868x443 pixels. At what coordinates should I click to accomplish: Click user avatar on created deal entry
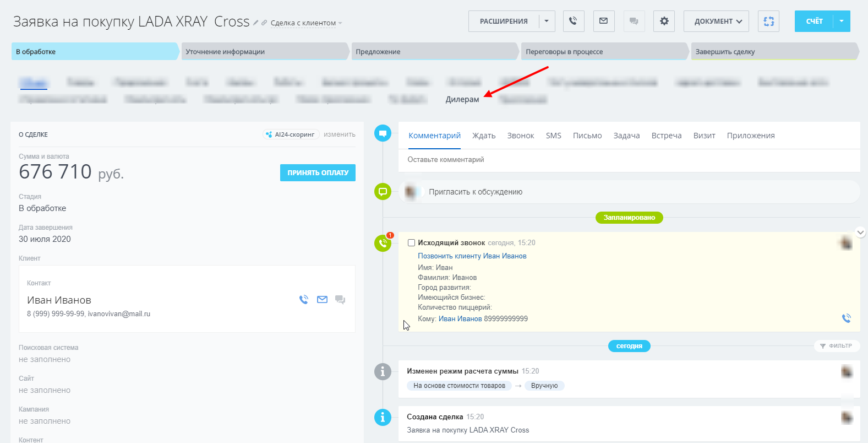tap(847, 418)
